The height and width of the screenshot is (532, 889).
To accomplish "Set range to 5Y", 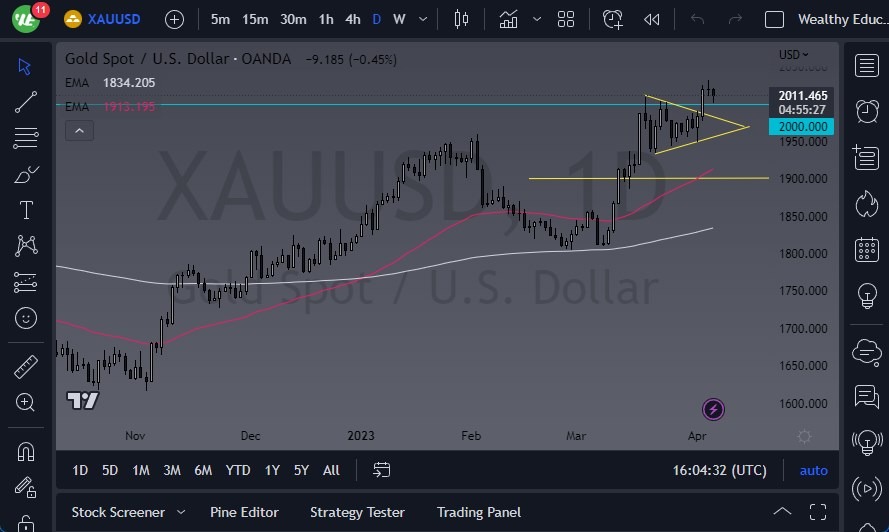I will point(301,470).
